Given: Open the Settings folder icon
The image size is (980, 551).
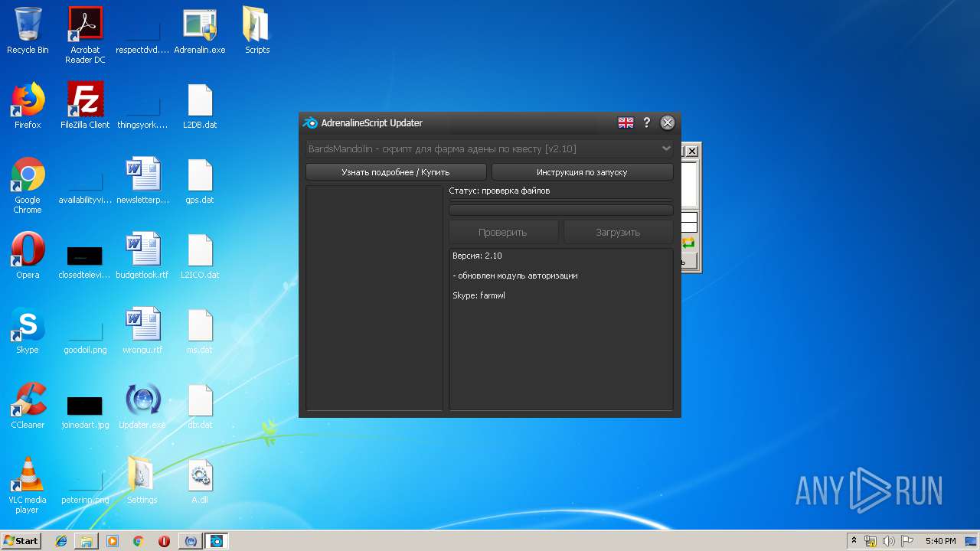Looking at the screenshot, I should [x=142, y=481].
